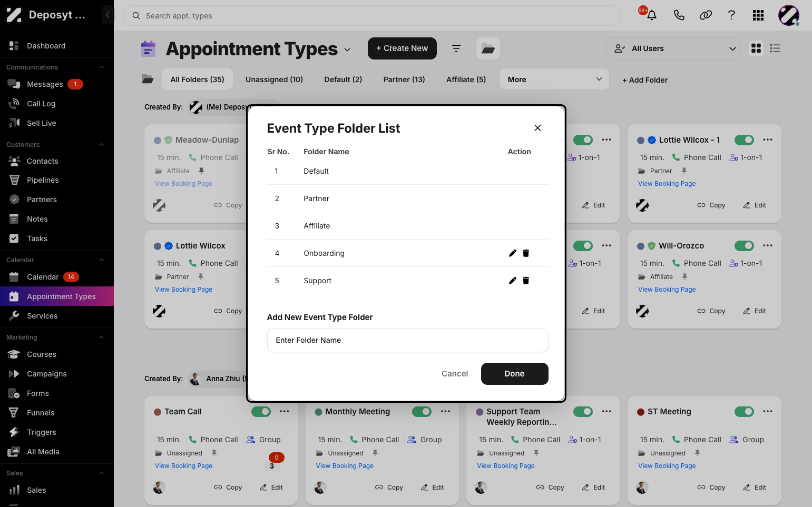Click the Create New button

(x=402, y=48)
